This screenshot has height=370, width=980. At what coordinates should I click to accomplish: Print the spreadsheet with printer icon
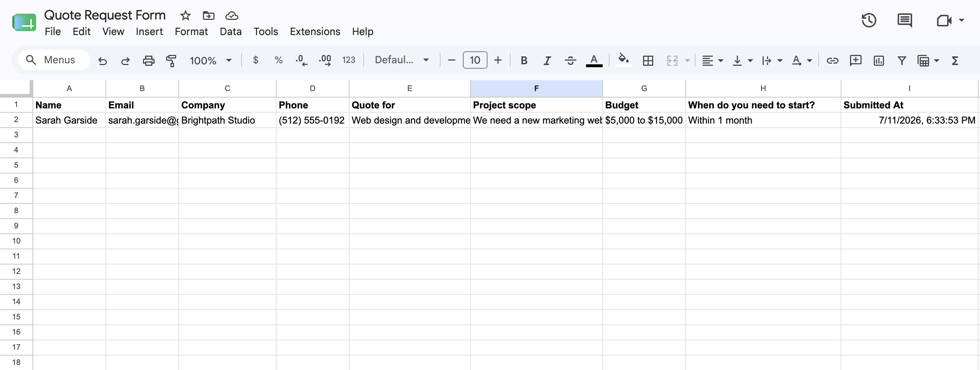(x=148, y=61)
